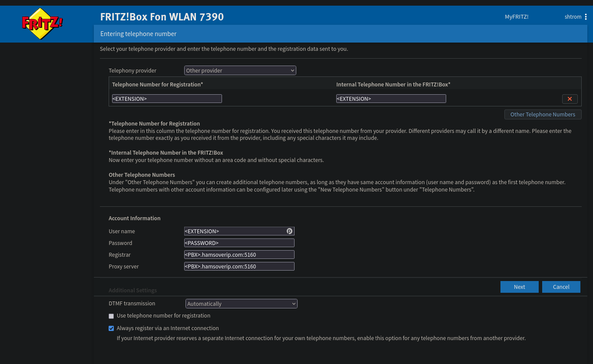
Task: Click the '*Telephone Number for Registration' help heading
Action: [154, 124]
